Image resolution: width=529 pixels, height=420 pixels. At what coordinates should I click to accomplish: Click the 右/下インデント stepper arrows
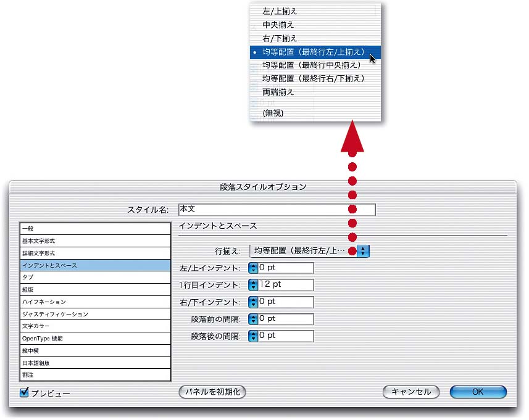(x=252, y=302)
